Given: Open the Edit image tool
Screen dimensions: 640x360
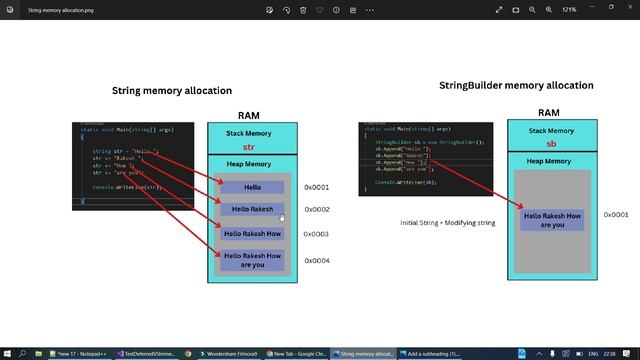Looking at the screenshot, I should point(269,10).
